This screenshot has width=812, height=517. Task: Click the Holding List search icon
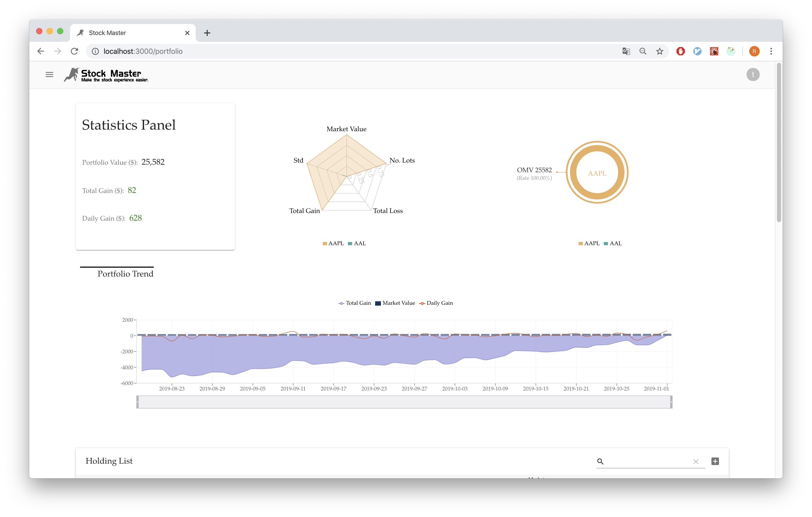[600, 461]
